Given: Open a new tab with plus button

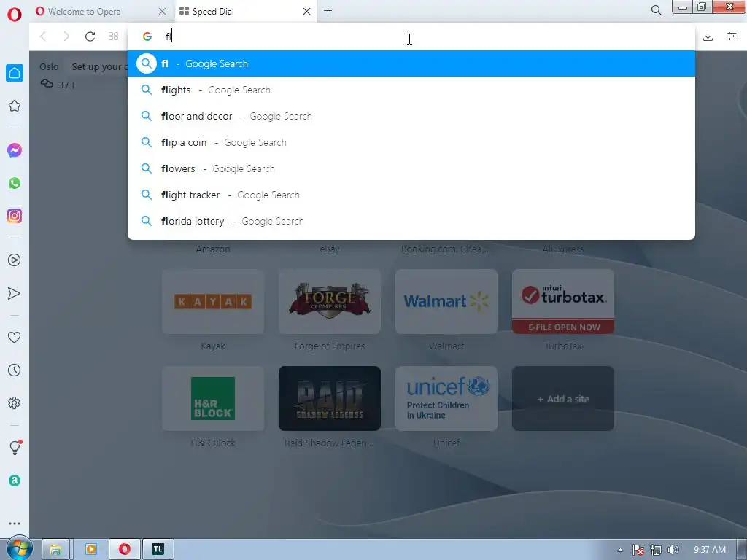Looking at the screenshot, I should pos(328,10).
